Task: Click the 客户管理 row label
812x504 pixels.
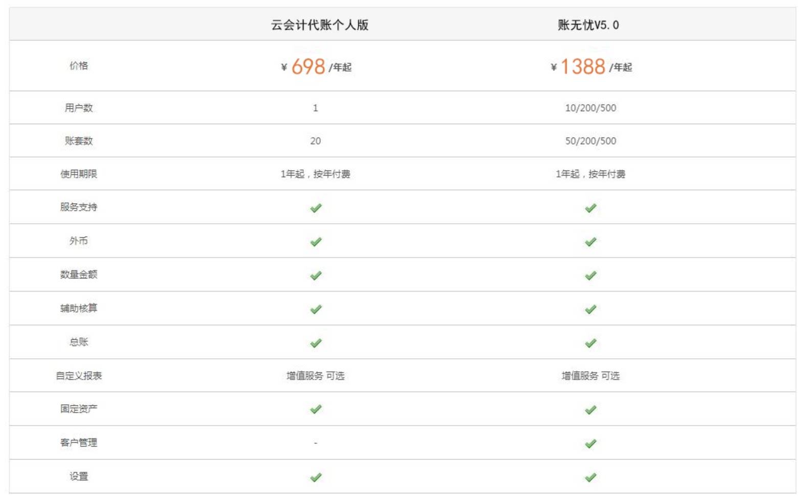Action: pos(79,443)
